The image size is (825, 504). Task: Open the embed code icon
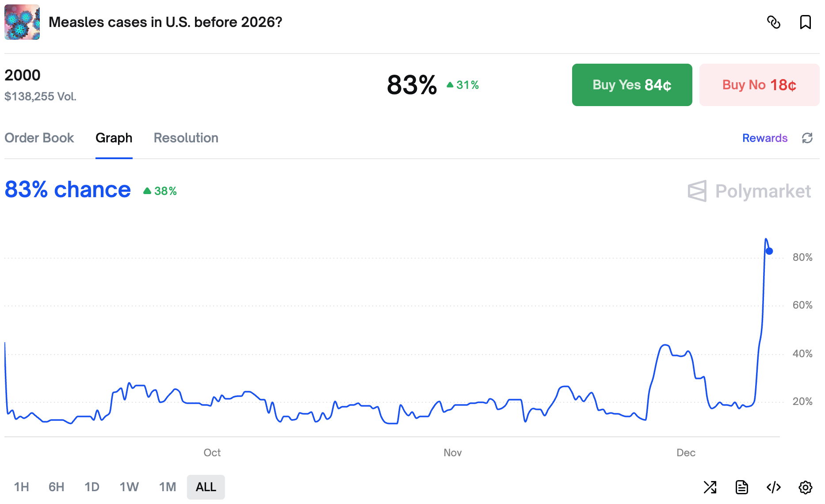(774, 487)
